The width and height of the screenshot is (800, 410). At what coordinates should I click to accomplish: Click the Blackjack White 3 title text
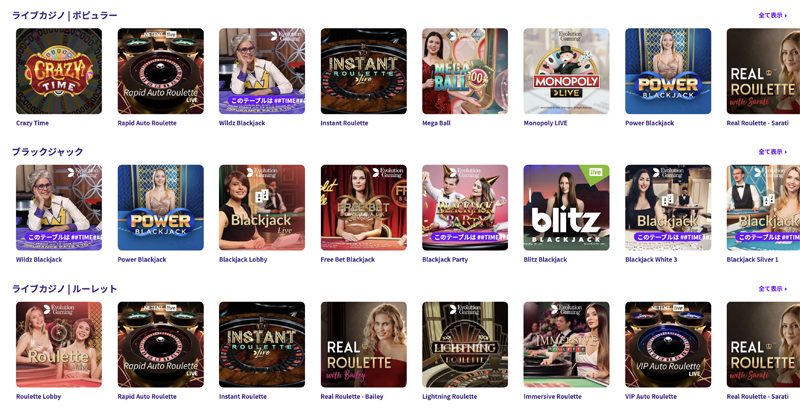[651, 260]
